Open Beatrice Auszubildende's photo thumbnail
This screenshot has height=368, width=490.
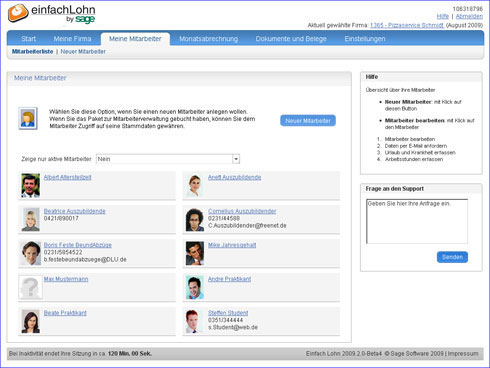coord(31,219)
